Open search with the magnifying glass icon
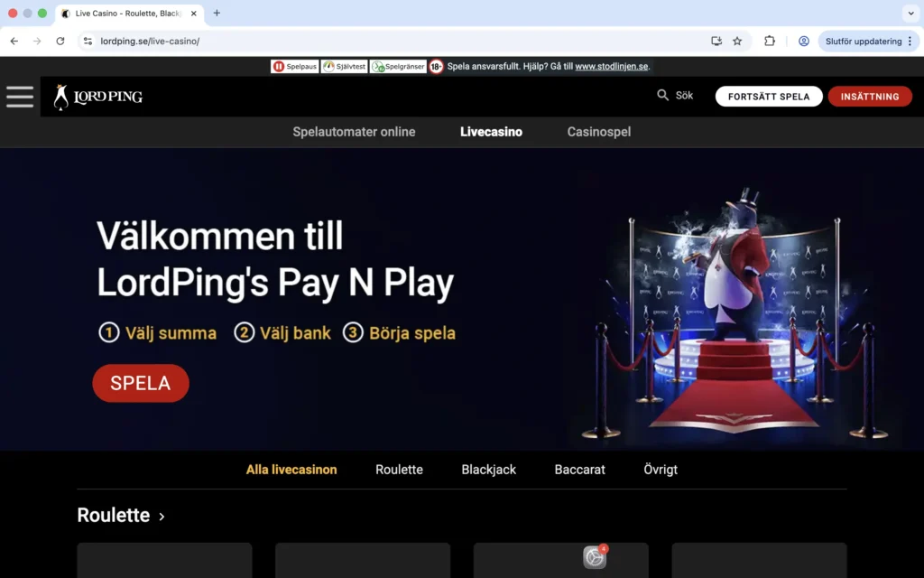Image resolution: width=924 pixels, height=578 pixels. pos(661,94)
